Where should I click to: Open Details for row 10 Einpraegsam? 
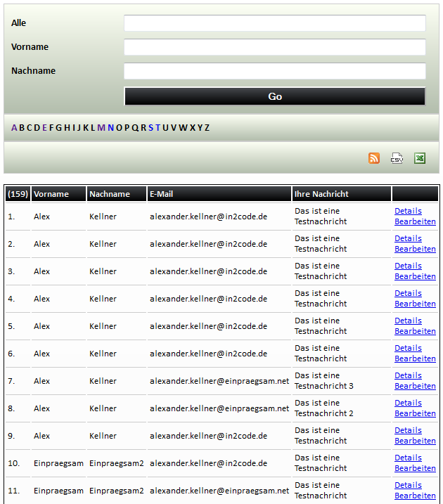pyautogui.click(x=408, y=458)
